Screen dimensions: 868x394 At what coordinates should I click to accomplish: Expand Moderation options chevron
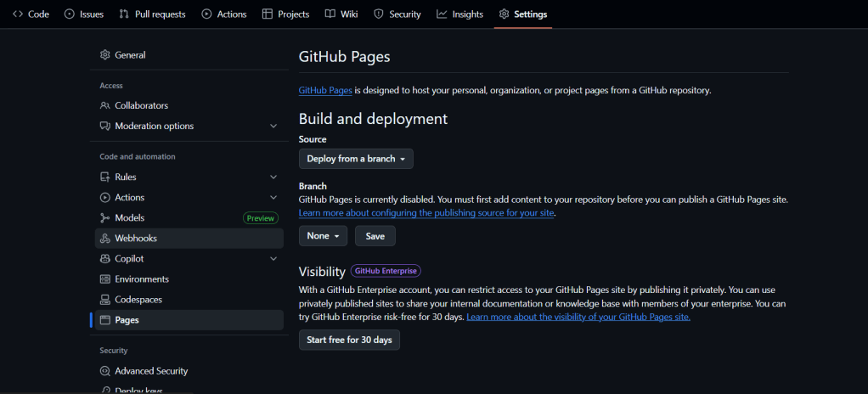273,127
